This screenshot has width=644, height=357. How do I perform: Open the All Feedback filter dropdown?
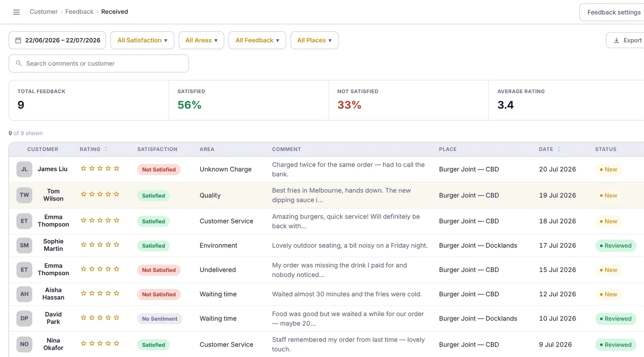click(x=257, y=40)
